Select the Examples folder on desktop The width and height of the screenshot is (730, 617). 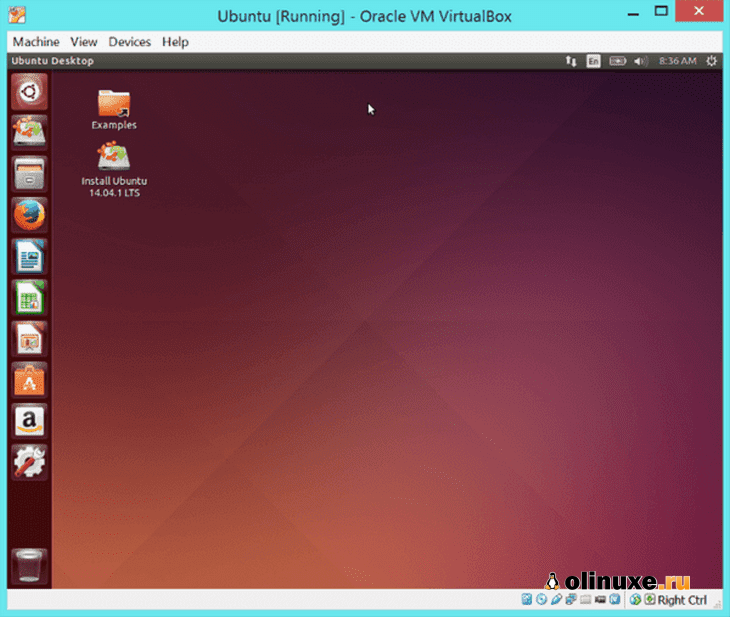pyautogui.click(x=114, y=109)
